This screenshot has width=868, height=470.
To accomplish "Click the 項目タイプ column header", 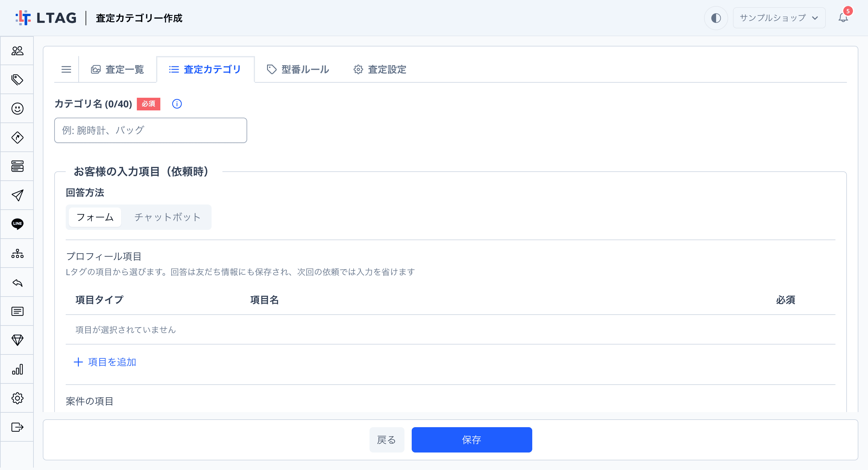I will click(99, 300).
